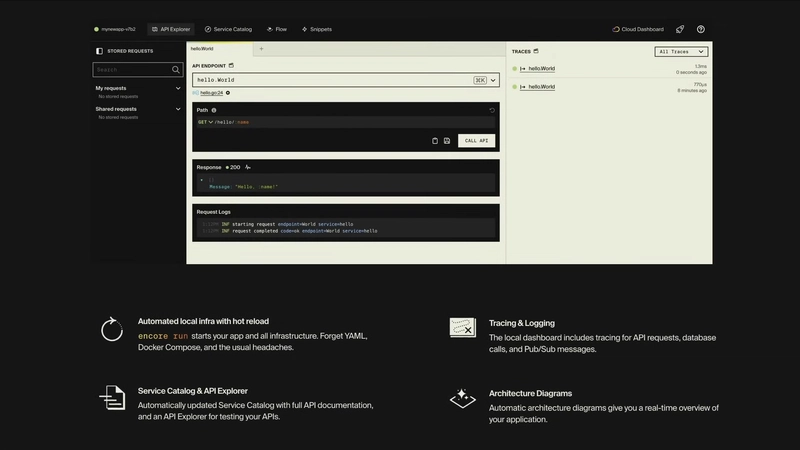
Task: Click the "starting request" log line
Action: click(x=278, y=224)
